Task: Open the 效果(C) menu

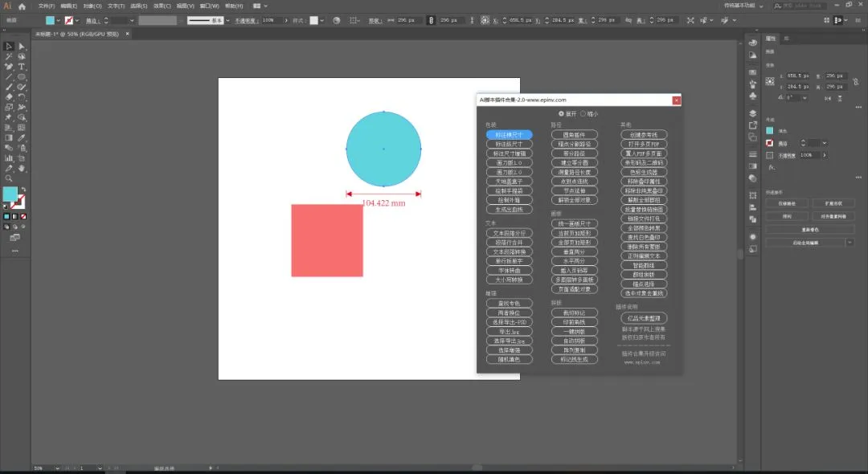Action: tap(162, 6)
